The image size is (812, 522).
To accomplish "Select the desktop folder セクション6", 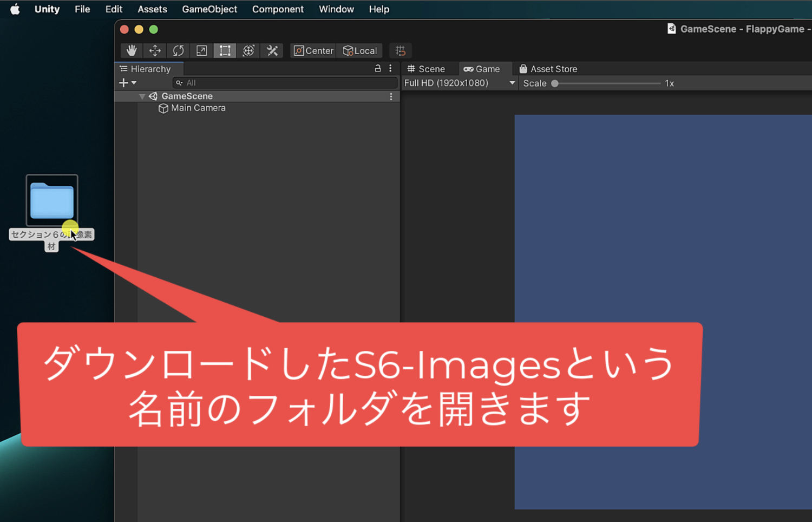I will [x=52, y=200].
